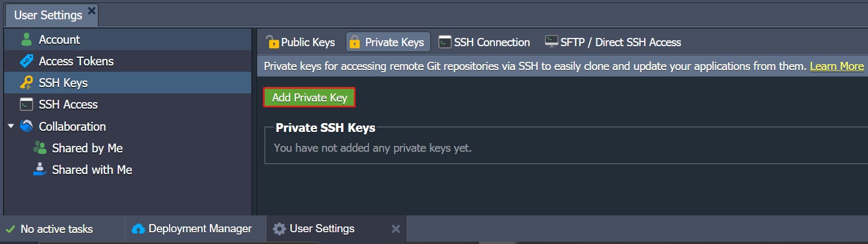
Task: Collapse the Collaboration tree section
Action: [10, 126]
